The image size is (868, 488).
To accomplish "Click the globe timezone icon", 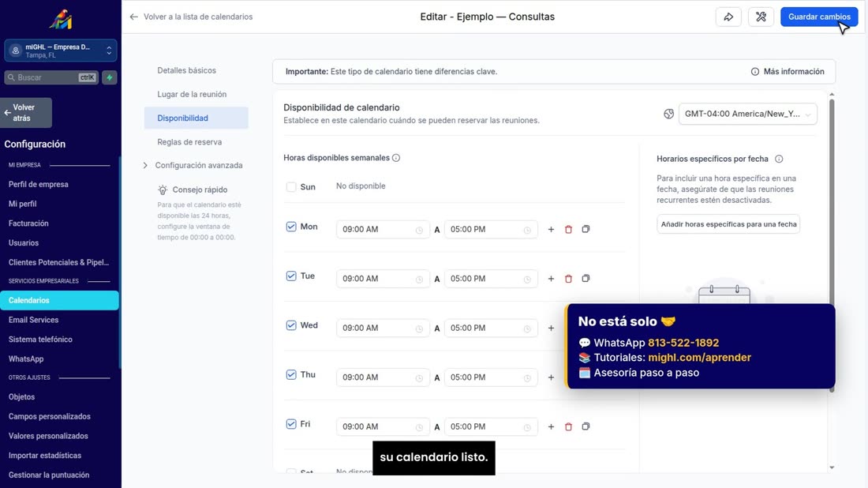I will [668, 114].
